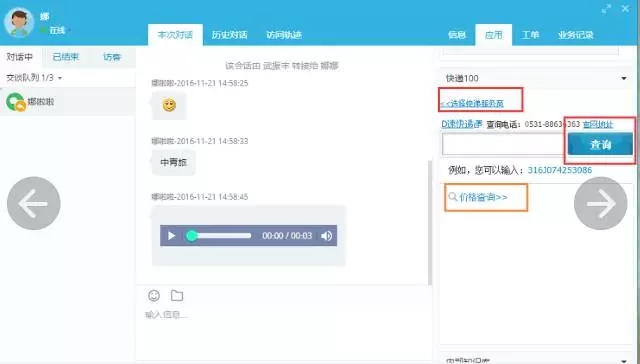
Task: Switch to the 本次对话 tab
Action: coord(175,35)
